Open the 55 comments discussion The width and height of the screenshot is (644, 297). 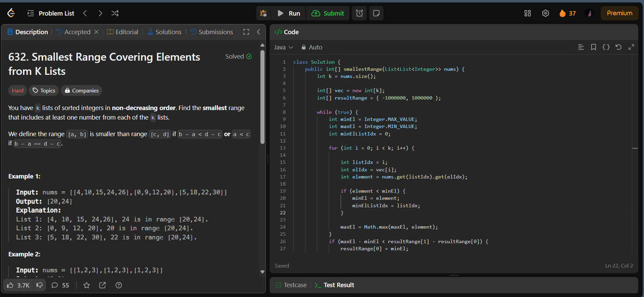[60, 285]
